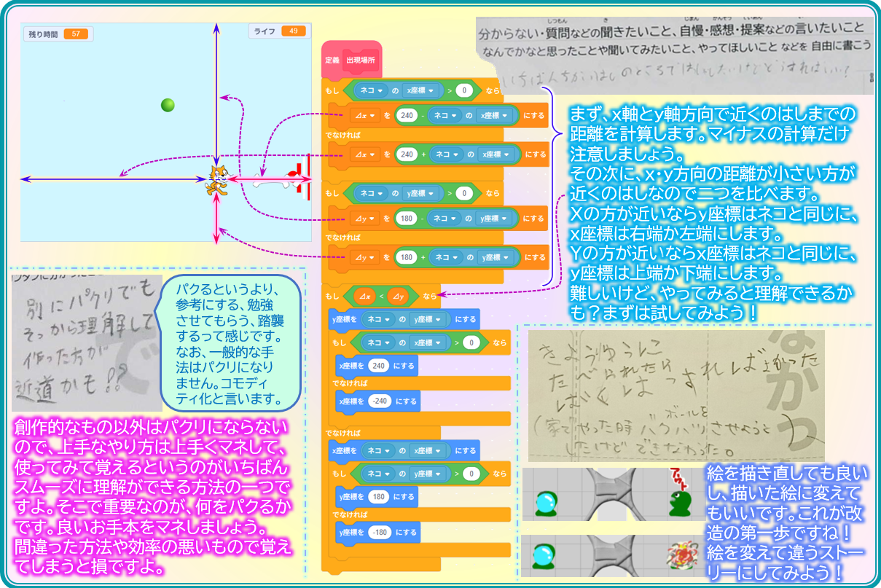The width and height of the screenshot is (881, 588).
Task: Click the orange cat sprite on stage
Action: 216,180
